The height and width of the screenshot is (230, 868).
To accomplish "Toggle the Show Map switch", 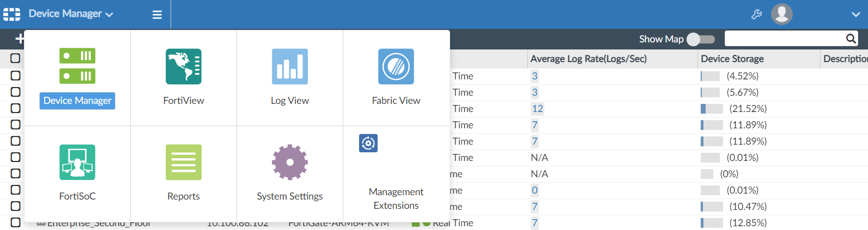I will click(700, 39).
